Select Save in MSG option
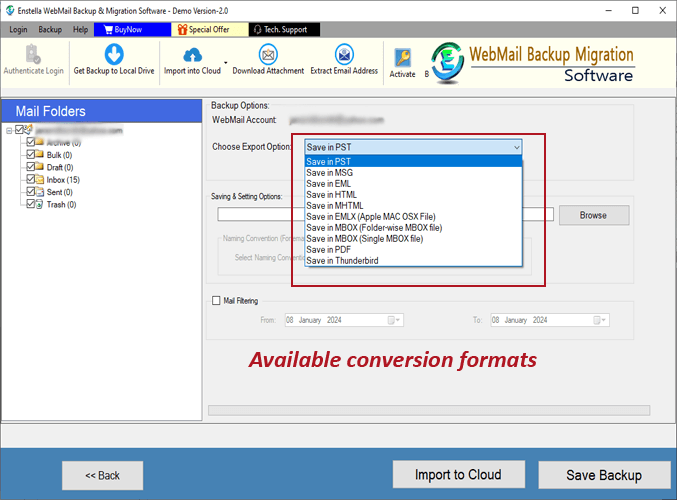 413,173
